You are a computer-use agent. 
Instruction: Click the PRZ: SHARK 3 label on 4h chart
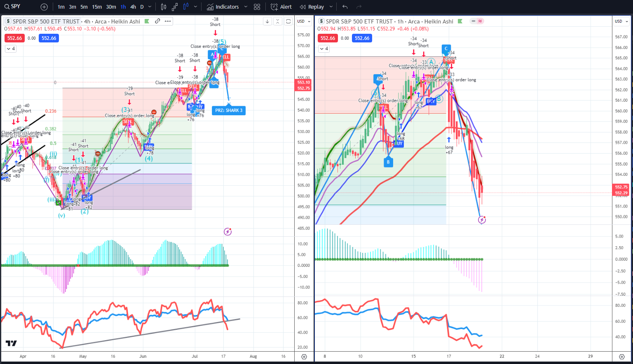(229, 110)
